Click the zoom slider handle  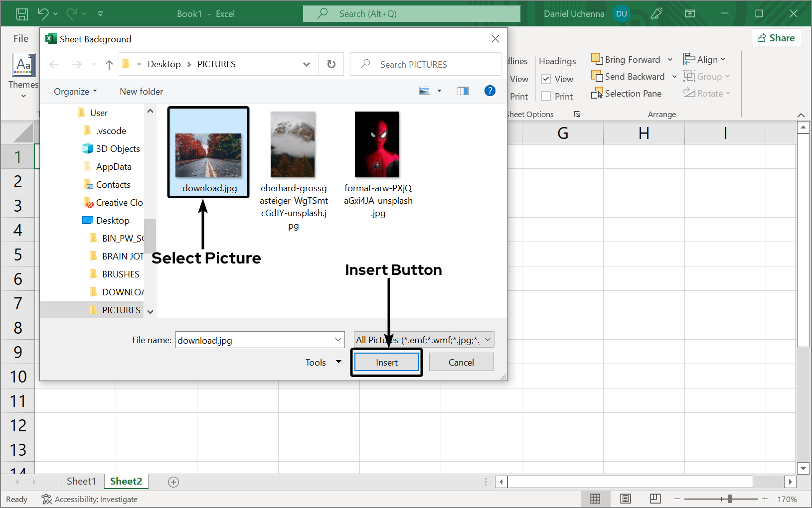pos(729,499)
